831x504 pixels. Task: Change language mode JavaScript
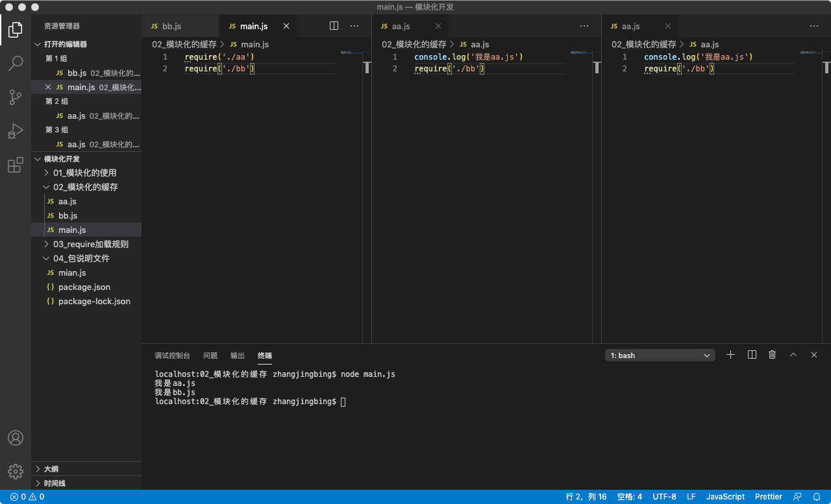[x=725, y=497]
